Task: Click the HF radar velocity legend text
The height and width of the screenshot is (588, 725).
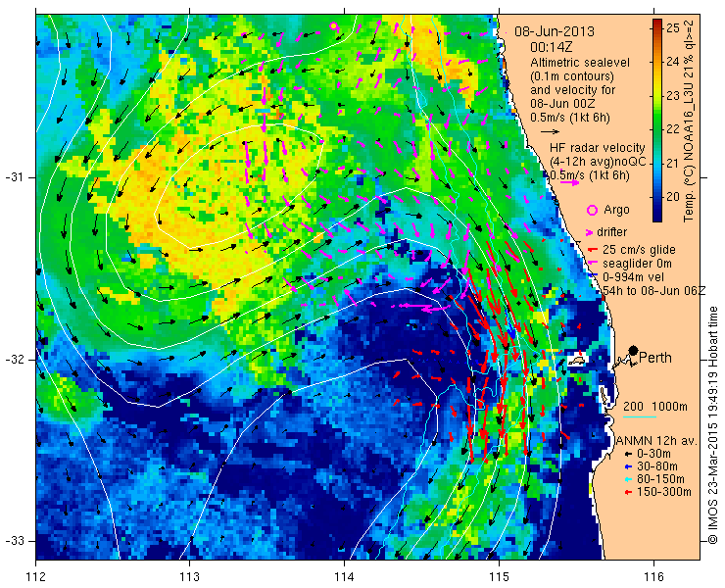Action: click(597, 148)
